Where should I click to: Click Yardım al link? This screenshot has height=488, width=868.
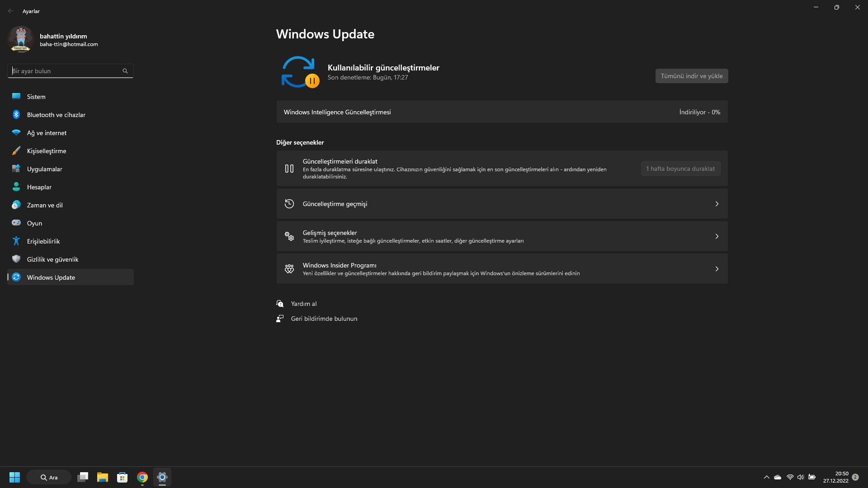[x=303, y=304]
